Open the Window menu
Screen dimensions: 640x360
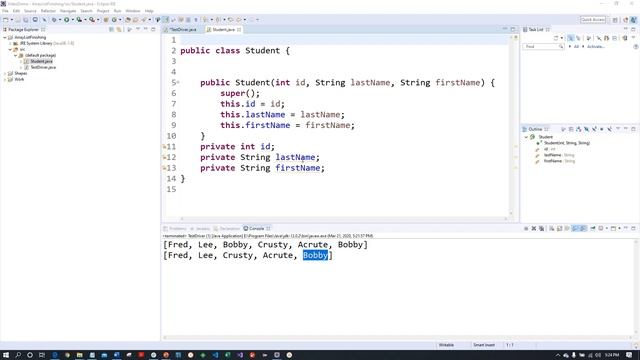pyautogui.click(x=133, y=11)
